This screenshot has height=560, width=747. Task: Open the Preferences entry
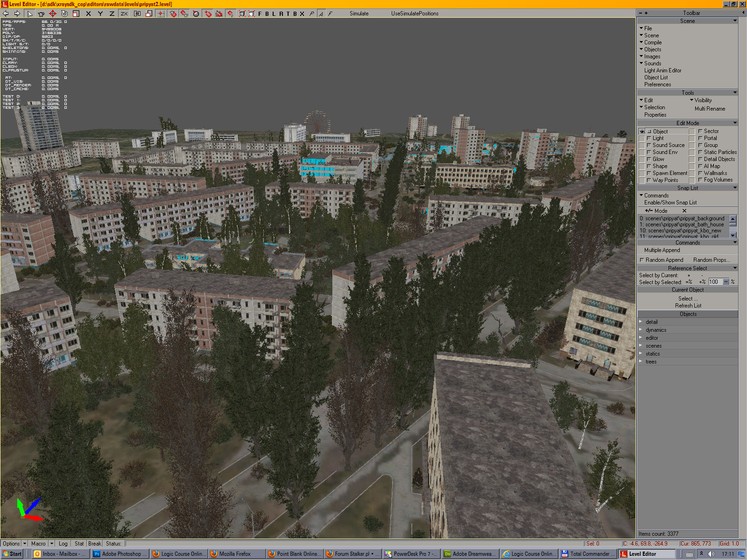tap(657, 84)
